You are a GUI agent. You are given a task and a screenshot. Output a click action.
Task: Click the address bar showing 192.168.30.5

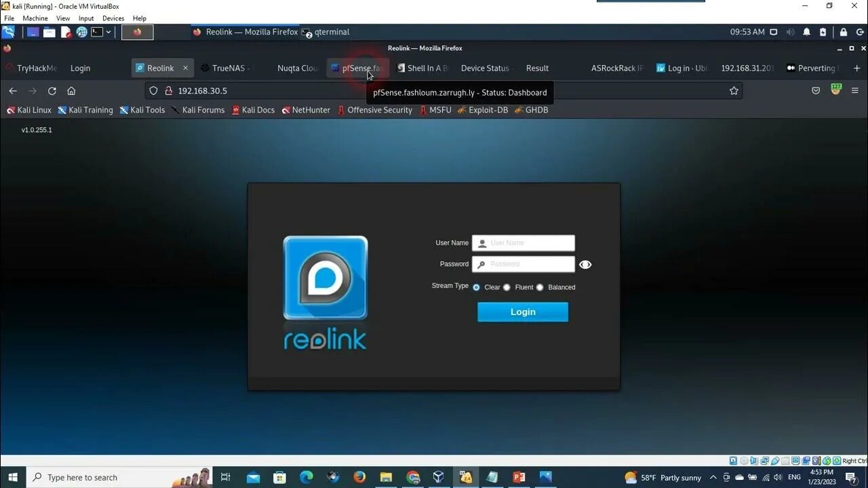[x=443, y=91]
